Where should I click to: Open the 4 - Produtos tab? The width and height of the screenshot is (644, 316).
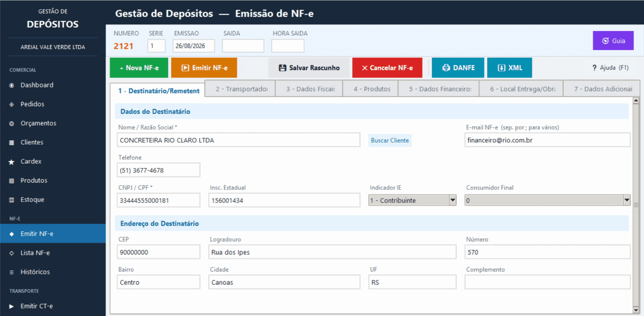370,88
